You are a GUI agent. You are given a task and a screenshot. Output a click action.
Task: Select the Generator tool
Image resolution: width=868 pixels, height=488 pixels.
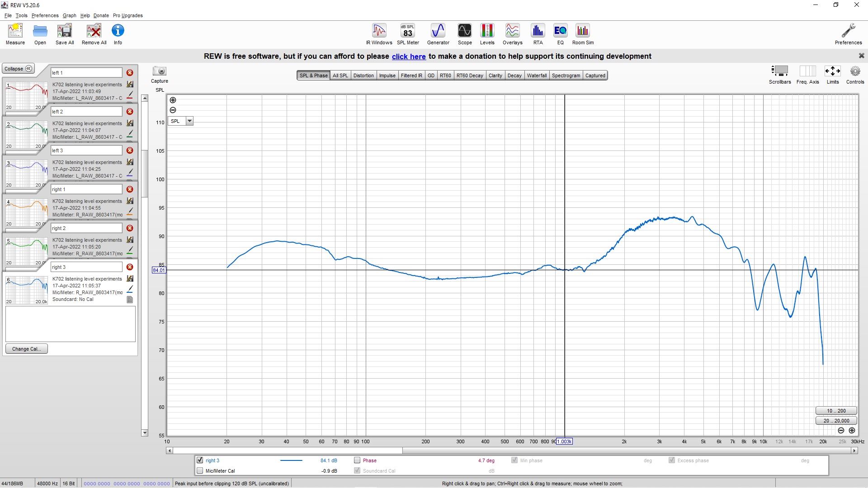coord(438,34)
